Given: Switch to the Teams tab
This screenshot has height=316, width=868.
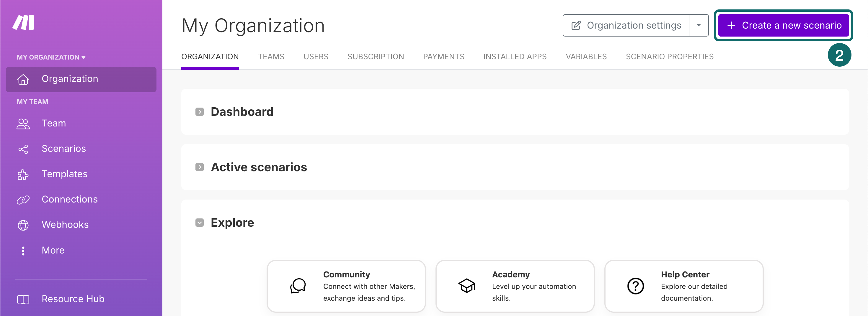Looking at the screenshot, I should click(x=271, y=57).
